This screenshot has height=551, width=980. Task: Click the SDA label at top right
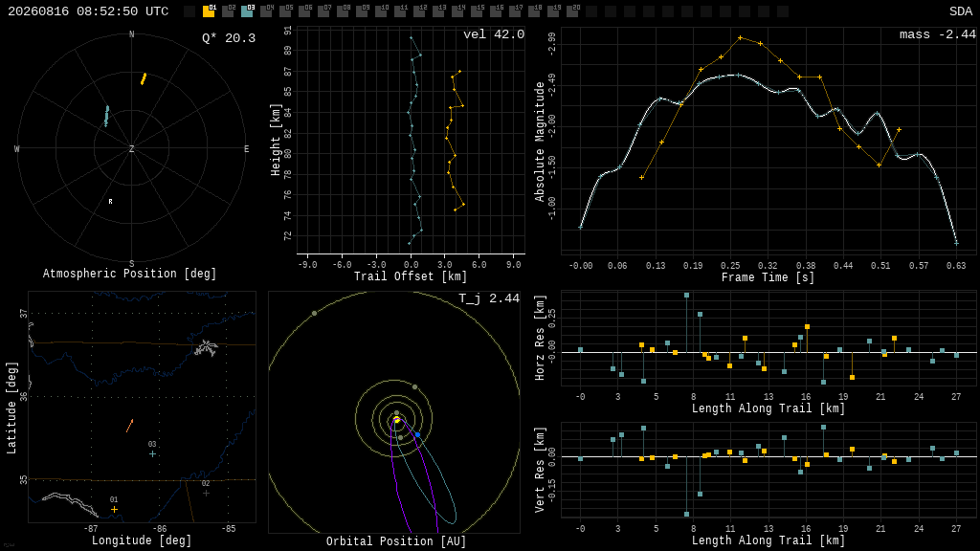coord(960,11)
